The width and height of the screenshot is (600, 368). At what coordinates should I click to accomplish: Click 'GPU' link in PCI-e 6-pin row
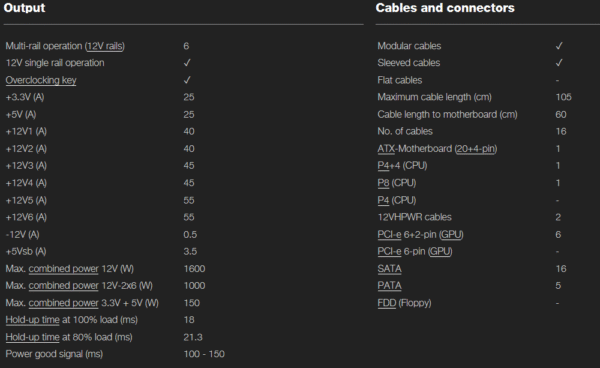(440, 252)
